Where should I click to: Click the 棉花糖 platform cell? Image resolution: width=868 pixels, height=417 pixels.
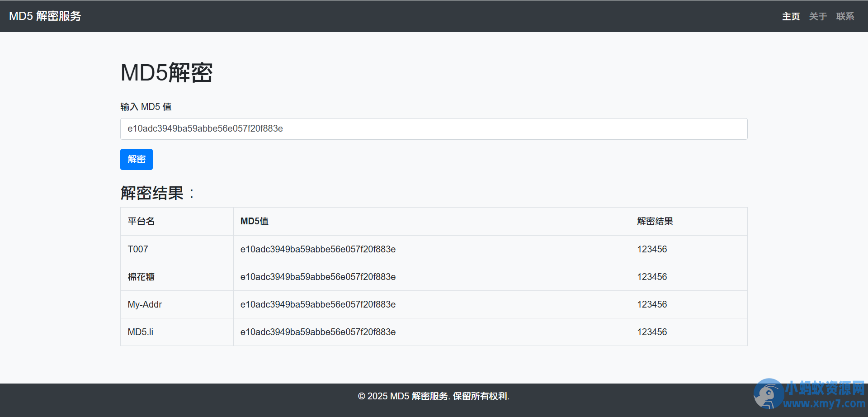[x=177, y=277]
